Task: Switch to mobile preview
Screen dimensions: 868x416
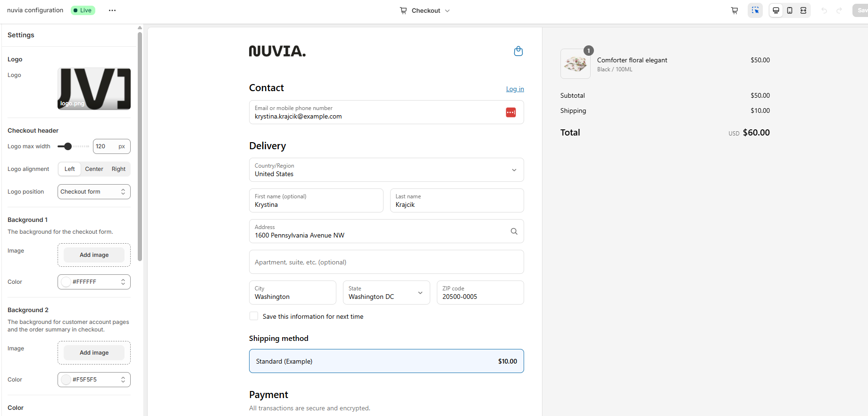Action: pos(790,10)
